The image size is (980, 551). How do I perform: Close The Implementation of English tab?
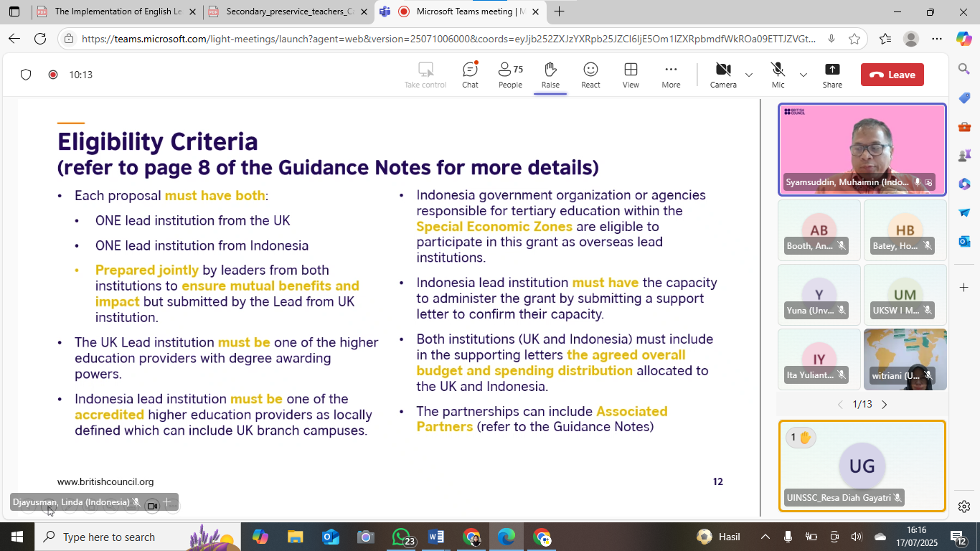[x=194, y=11]
